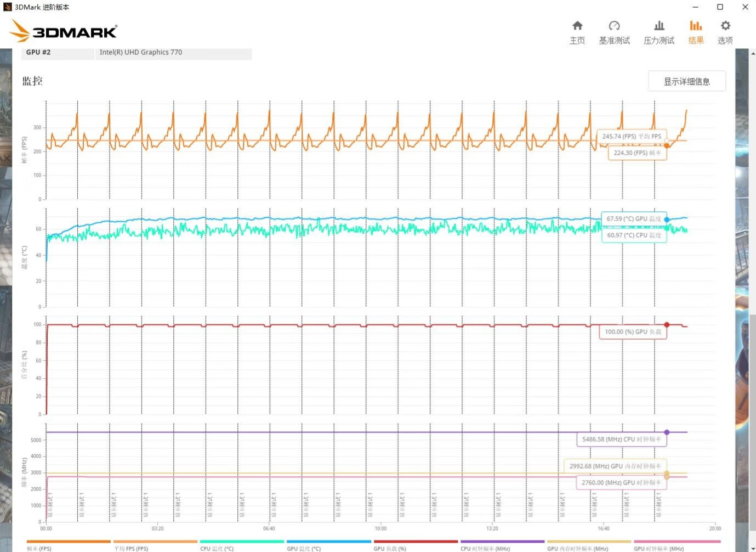Toggle GPU 温度 (°C) legend series
The image size is (756, 552).
(x=328, y=545)
